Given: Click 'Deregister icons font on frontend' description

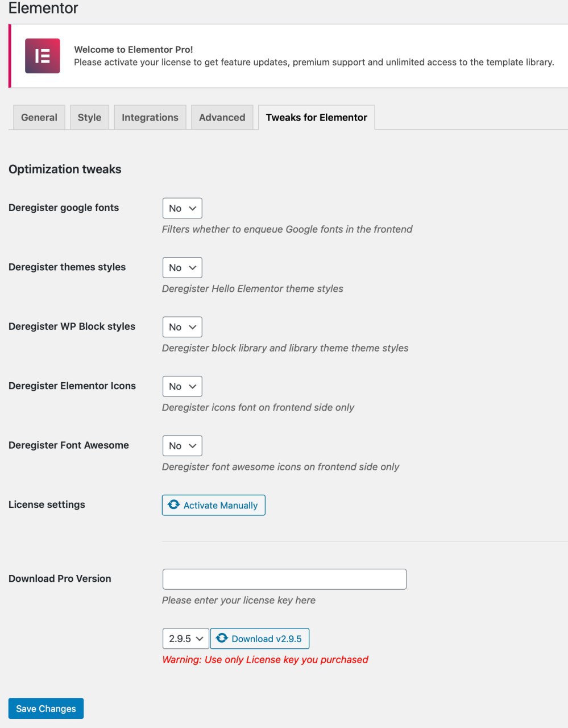Looking at the screenshot, I should [x=258, y=407].
